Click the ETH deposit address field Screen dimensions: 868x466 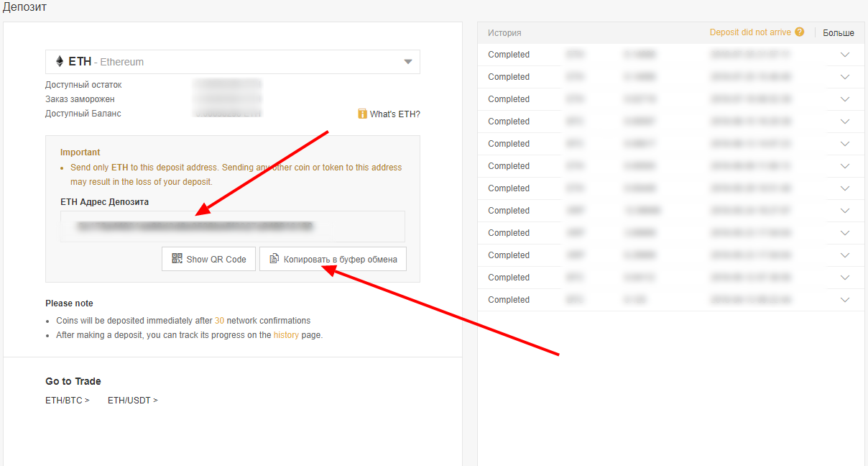click(x=232, y=227)
